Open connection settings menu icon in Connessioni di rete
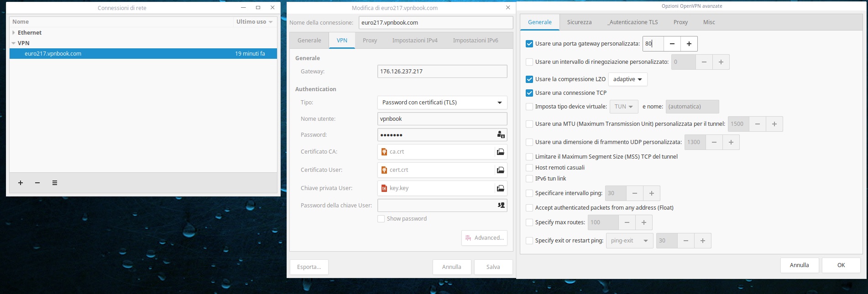868x294 pixels. 55,183
